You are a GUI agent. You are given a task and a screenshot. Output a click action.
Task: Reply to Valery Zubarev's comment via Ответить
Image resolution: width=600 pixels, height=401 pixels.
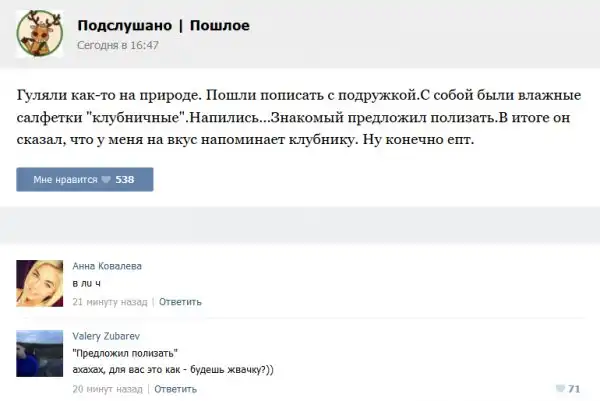(175, 388)
